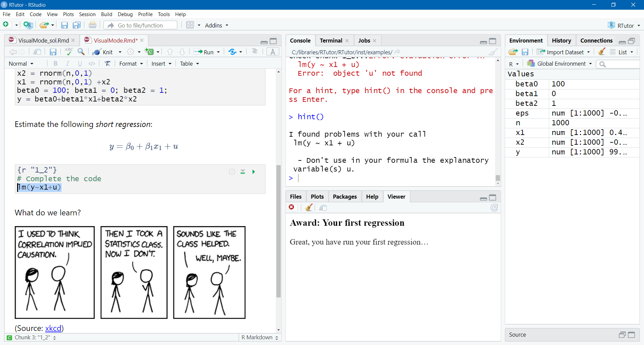Click the insert code icon
Viewport: 644px width, 345px height.
[x=92, y=63]
